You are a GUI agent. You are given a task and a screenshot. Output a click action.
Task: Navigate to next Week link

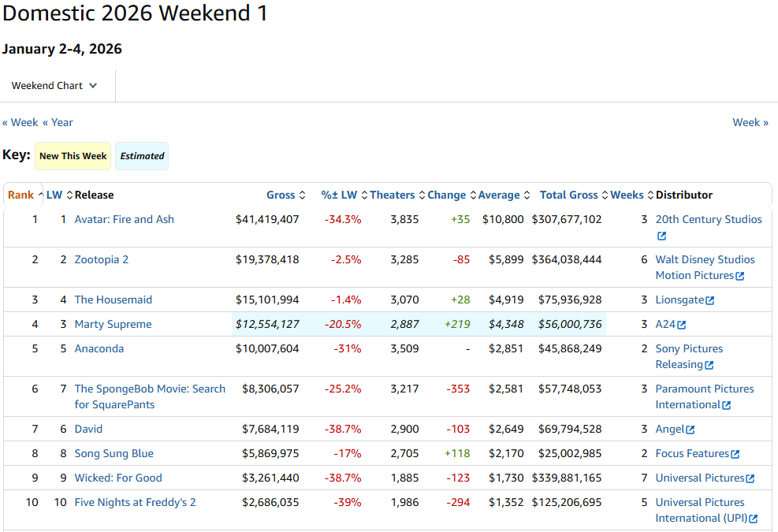click(x=750, y=122)
